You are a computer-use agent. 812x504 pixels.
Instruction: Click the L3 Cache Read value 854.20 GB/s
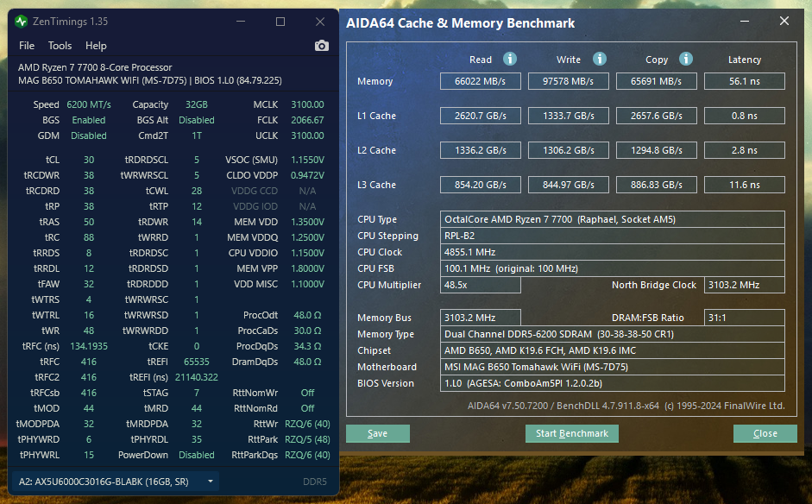coord(481,185)
